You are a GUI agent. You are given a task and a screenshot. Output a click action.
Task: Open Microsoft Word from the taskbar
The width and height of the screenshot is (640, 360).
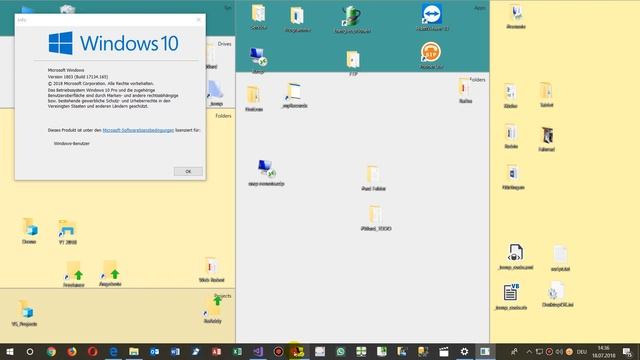point(175,351)
